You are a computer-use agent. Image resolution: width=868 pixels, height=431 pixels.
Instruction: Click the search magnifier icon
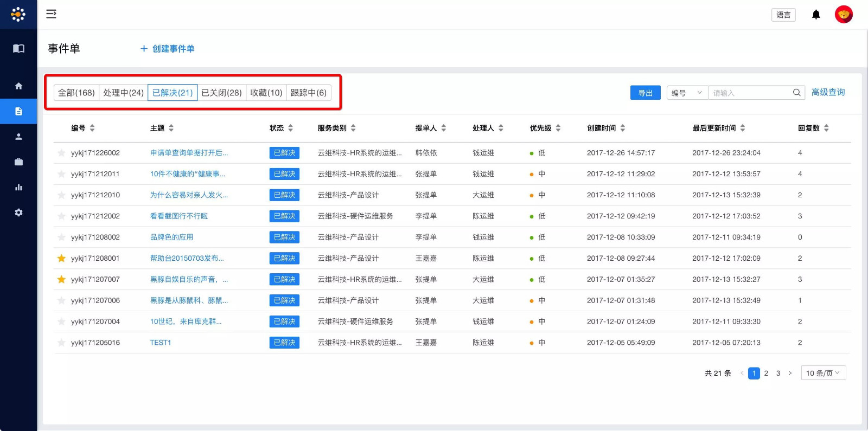[796, 93]
